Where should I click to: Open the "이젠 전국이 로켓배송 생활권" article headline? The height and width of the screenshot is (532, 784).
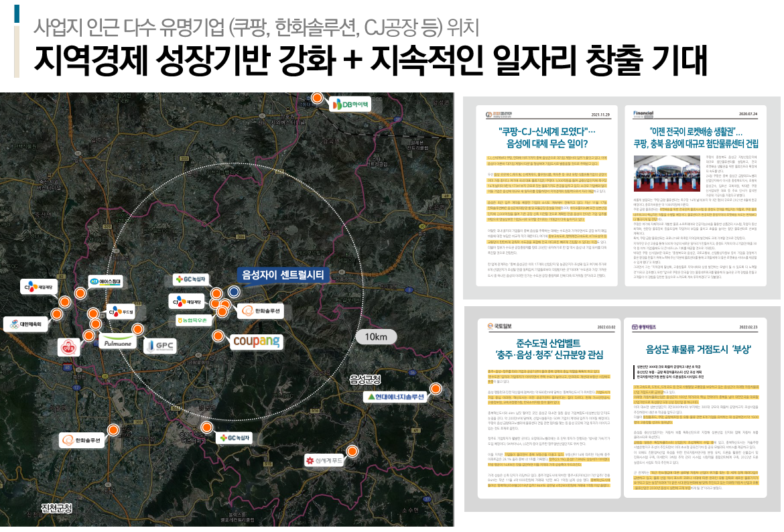pyautogui.click(x=696, y=138)
